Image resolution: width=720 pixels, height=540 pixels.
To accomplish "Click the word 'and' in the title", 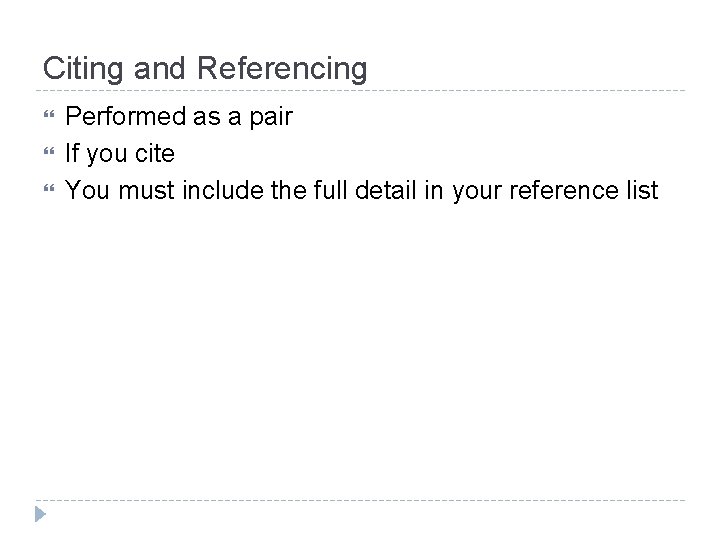I will pyautogui.click(x=156, y=69).
